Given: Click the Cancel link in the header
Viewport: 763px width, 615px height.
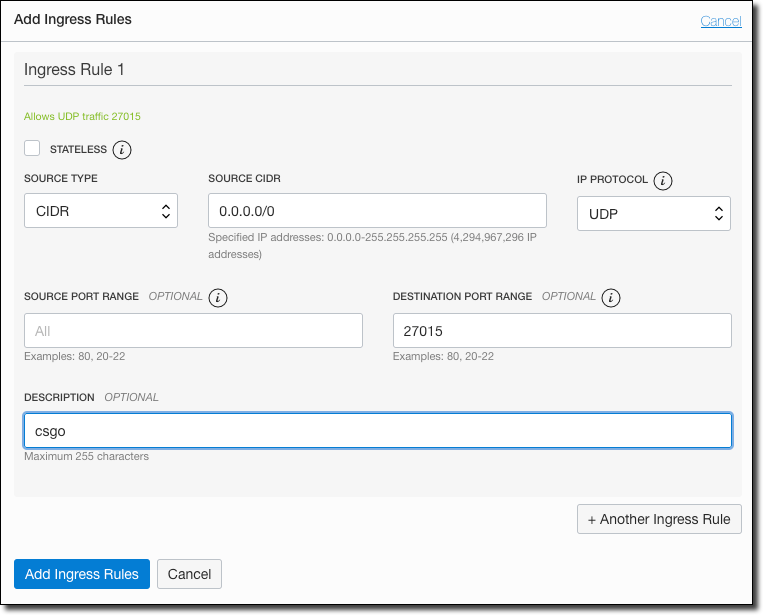Looking at the screenshot, I should click(720, 21).
